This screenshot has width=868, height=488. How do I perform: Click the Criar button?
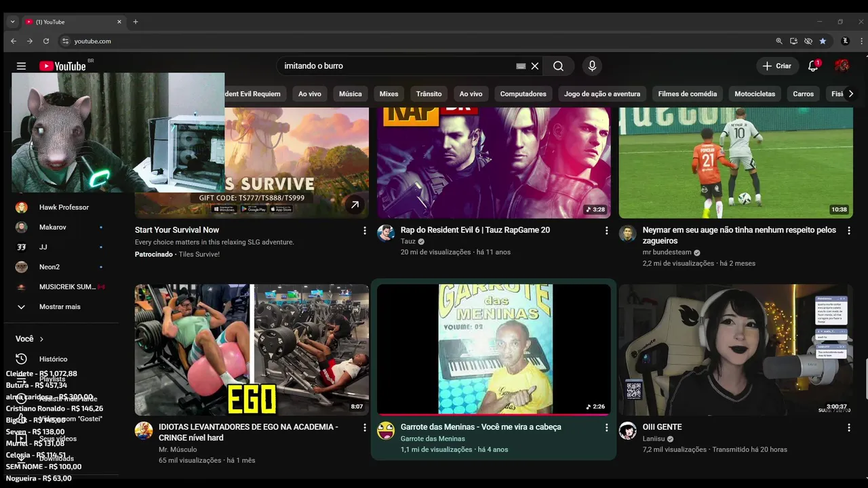[x=777, y=66]
